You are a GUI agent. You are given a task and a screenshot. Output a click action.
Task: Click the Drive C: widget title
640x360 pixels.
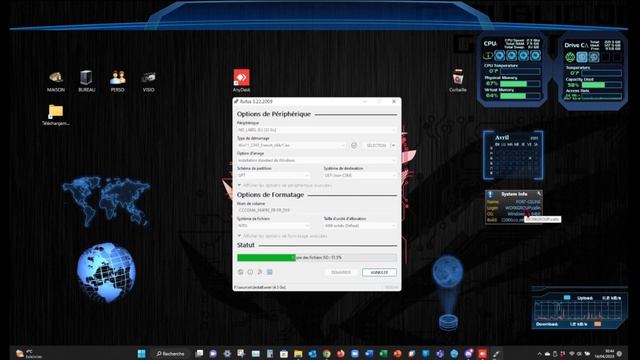(x=576, y=45)
